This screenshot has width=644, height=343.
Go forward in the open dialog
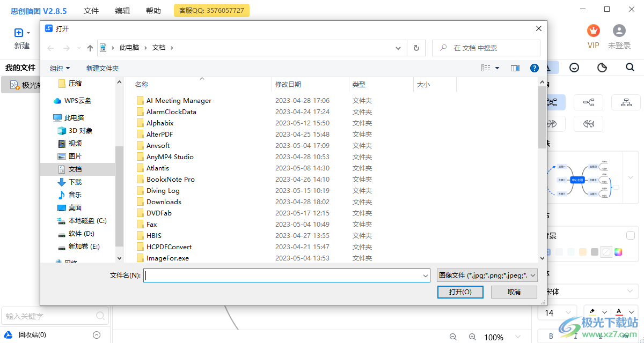coord(67,48)
